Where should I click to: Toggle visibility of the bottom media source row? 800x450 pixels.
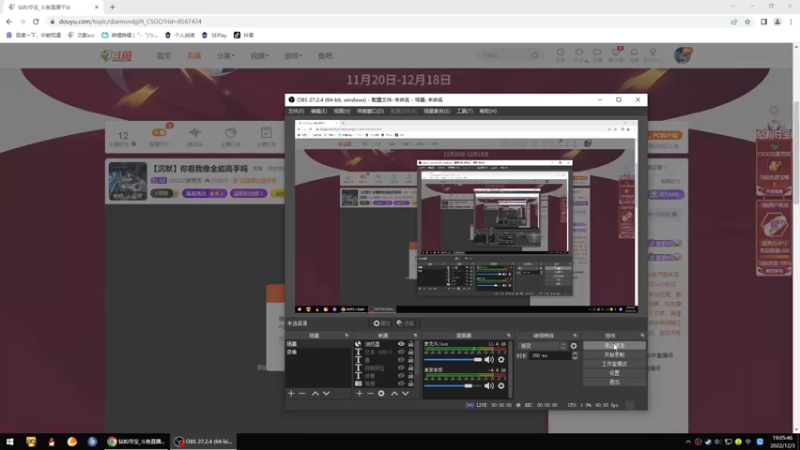click(401, 383)
